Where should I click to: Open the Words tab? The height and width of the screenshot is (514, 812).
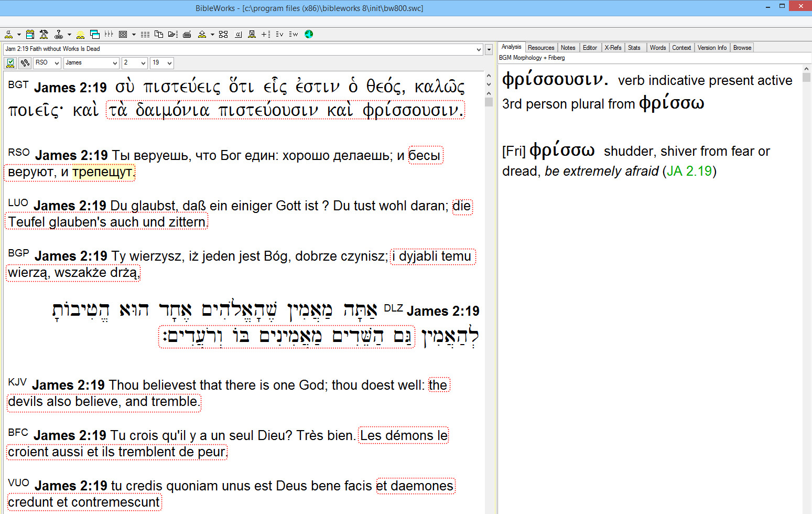[x=658, y=48]
